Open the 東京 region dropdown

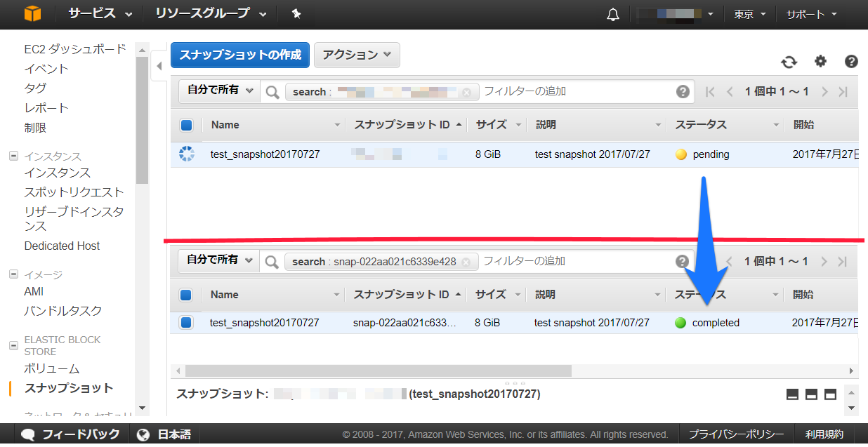point(750,14)
